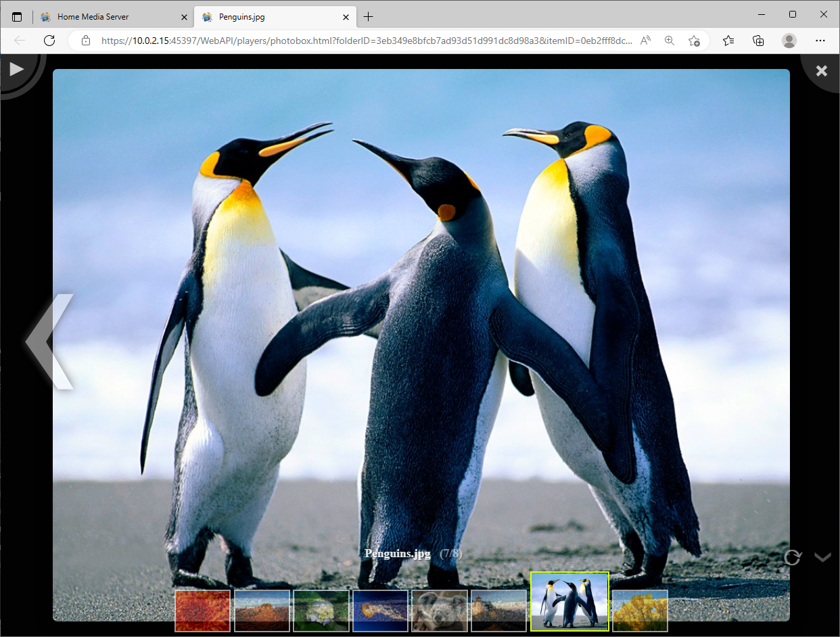Collapse the thumbnail strip with the chevron

click(822, 557)
